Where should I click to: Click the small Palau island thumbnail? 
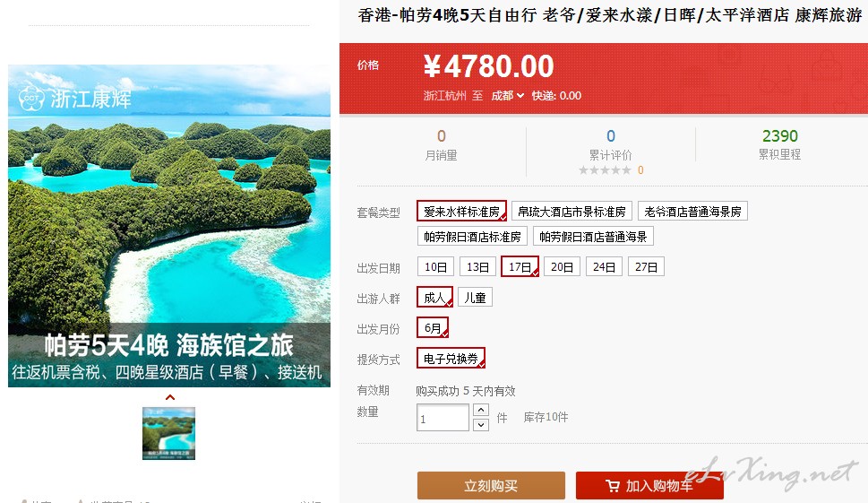[x=168, y=433]
